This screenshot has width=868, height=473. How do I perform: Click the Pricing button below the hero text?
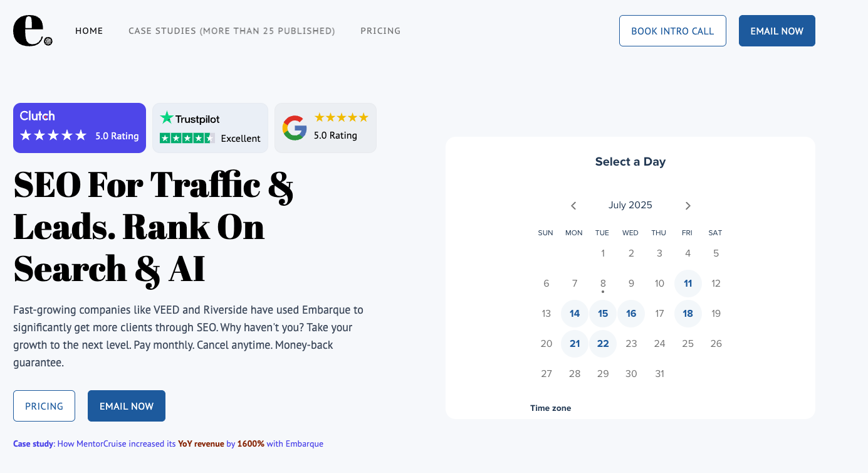pyautogui.click(x=44, y=406)
